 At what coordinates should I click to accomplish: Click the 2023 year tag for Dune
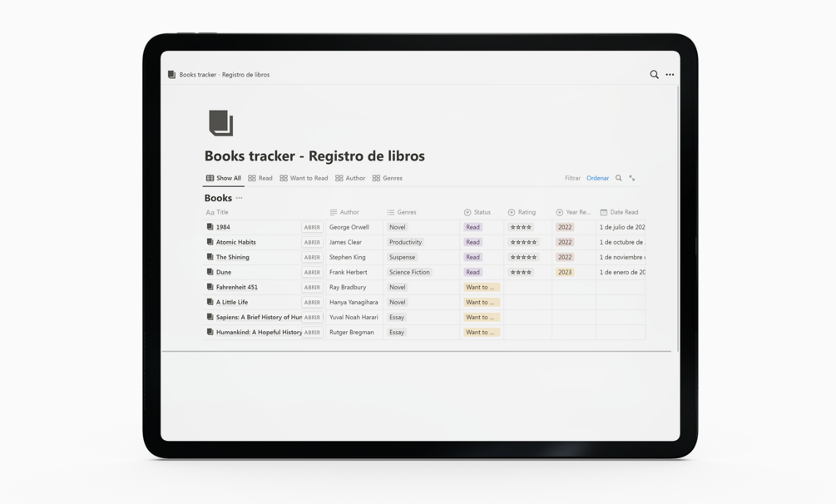565,272
